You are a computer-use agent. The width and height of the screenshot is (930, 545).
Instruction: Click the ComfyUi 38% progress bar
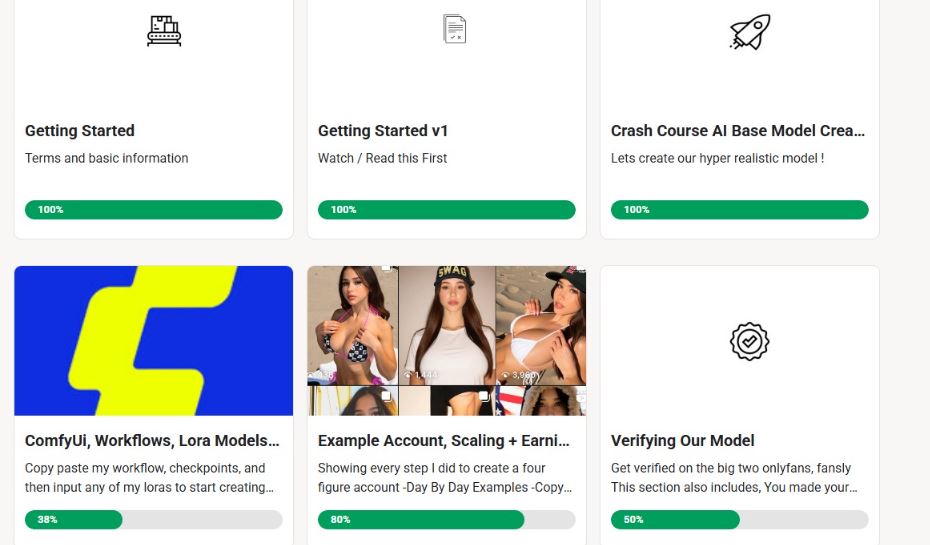[154, 520]
